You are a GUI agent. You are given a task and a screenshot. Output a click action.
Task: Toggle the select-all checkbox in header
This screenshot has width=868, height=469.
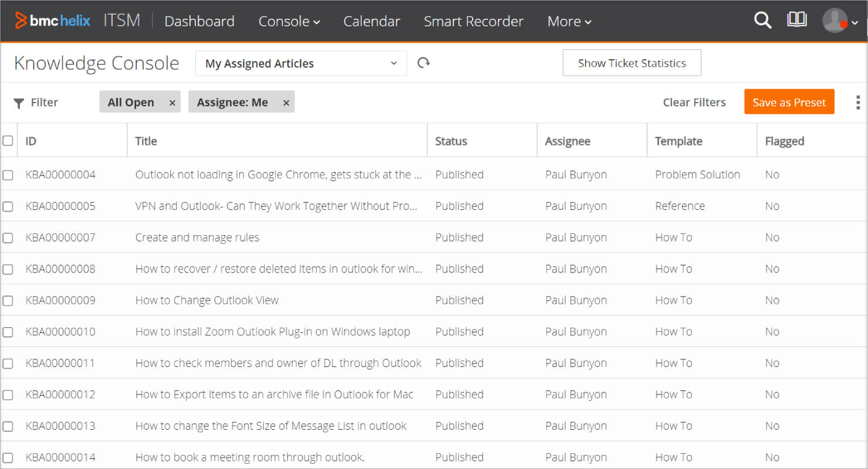tap(8, 141)
